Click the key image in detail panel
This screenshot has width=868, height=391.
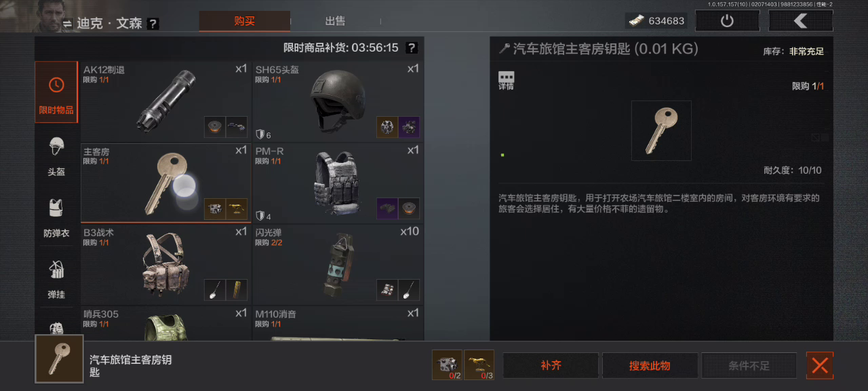coord(661,131)
